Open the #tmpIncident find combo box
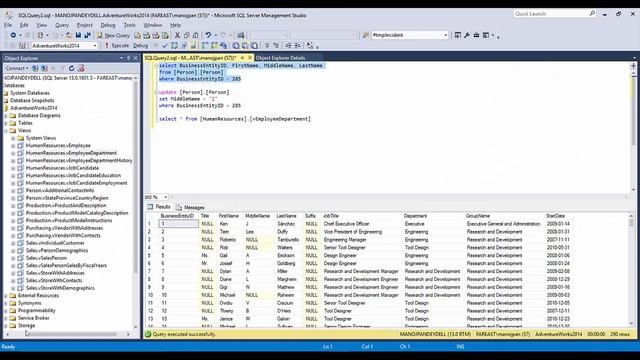This screenshot has height=360, width=640. (445, 36)
